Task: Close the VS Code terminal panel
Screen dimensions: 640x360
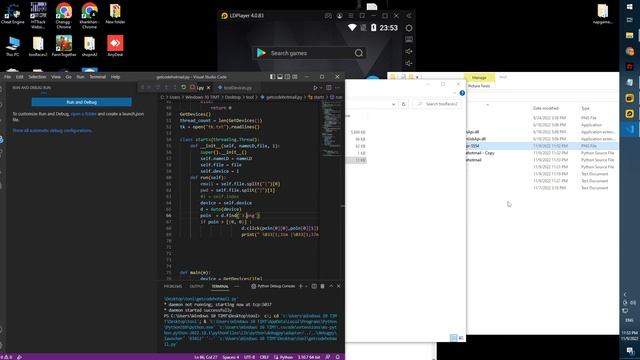Action: pos(338,286)
